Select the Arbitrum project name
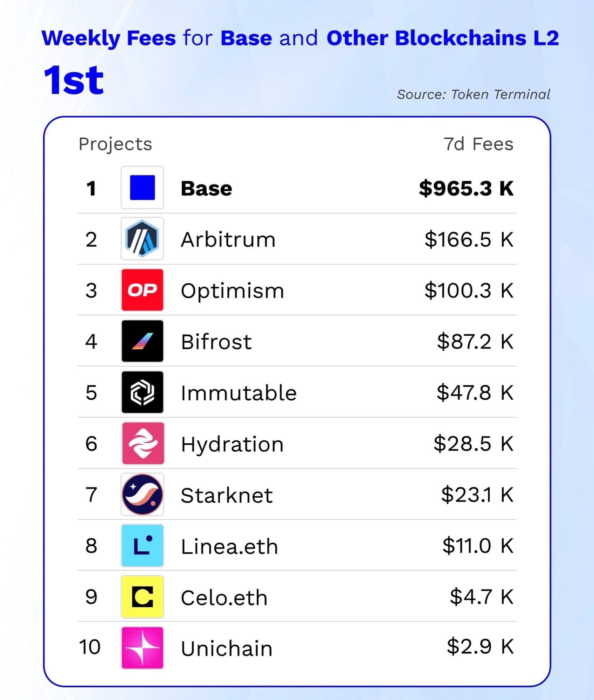This screenshot has height=700, width=594. pos(228,240)
